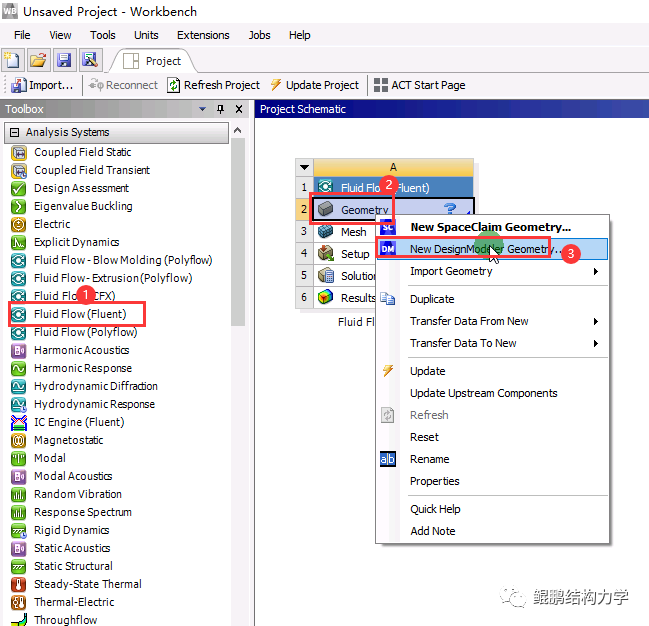This screenshot has width=649, height=626.
Task: Click the Open project folder icon
Action: pos(38,60)
